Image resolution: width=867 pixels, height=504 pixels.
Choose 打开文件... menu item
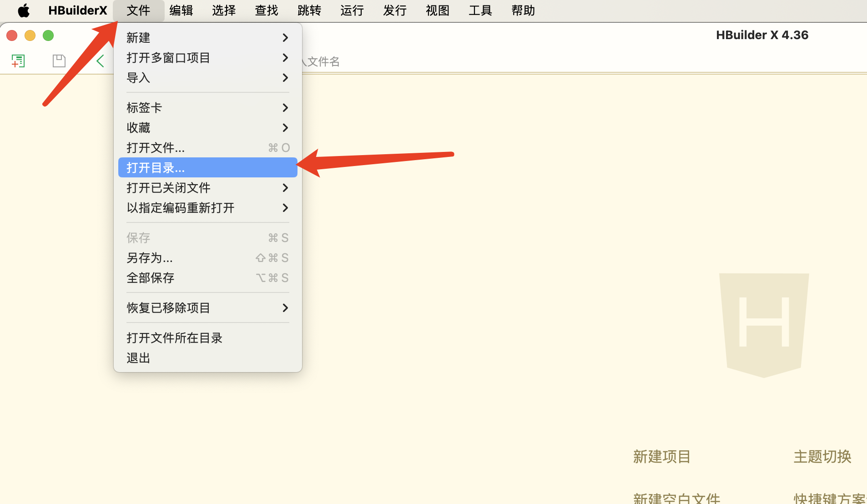(x=208, y=148)
